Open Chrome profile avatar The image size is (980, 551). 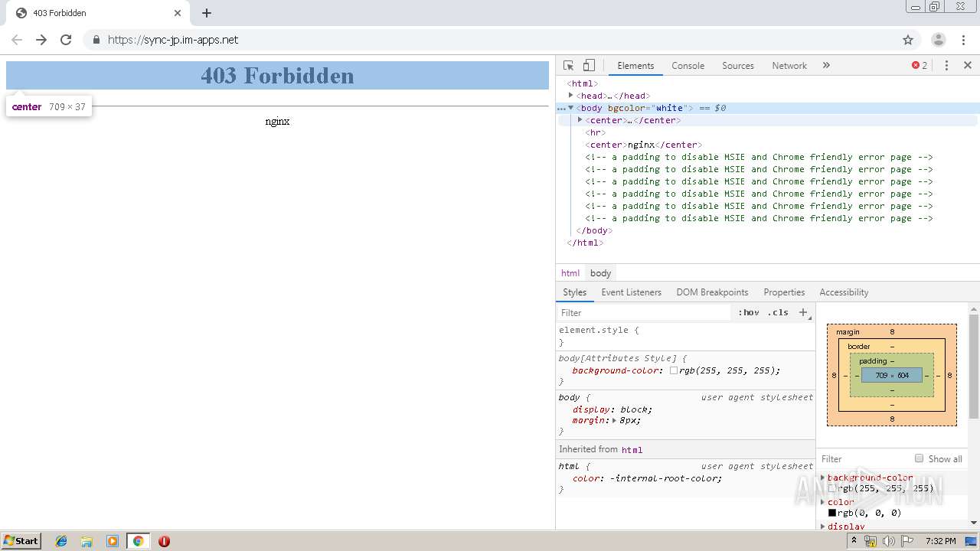point(939,40)
